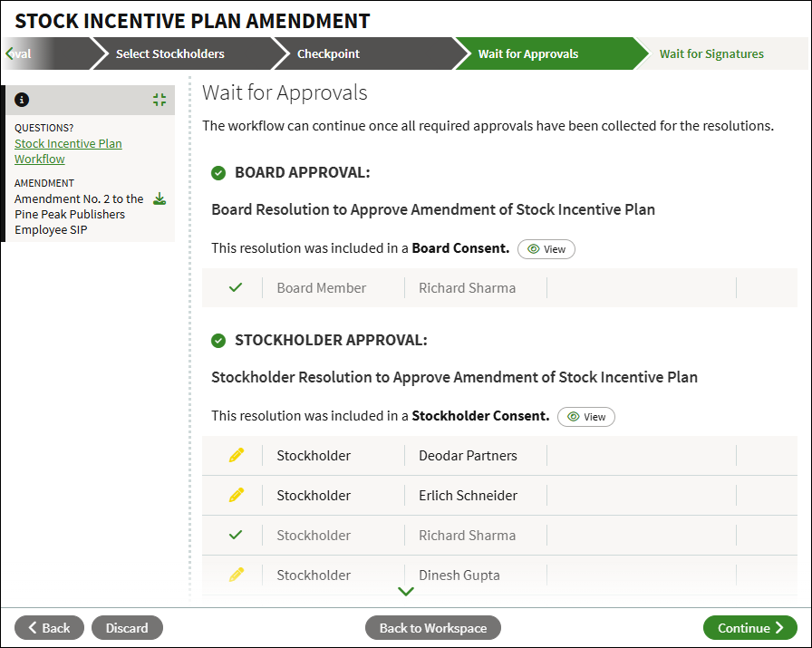Click Board Approval green check icon
This screenshot has height=648, width=812.
(x=218, y=173)
